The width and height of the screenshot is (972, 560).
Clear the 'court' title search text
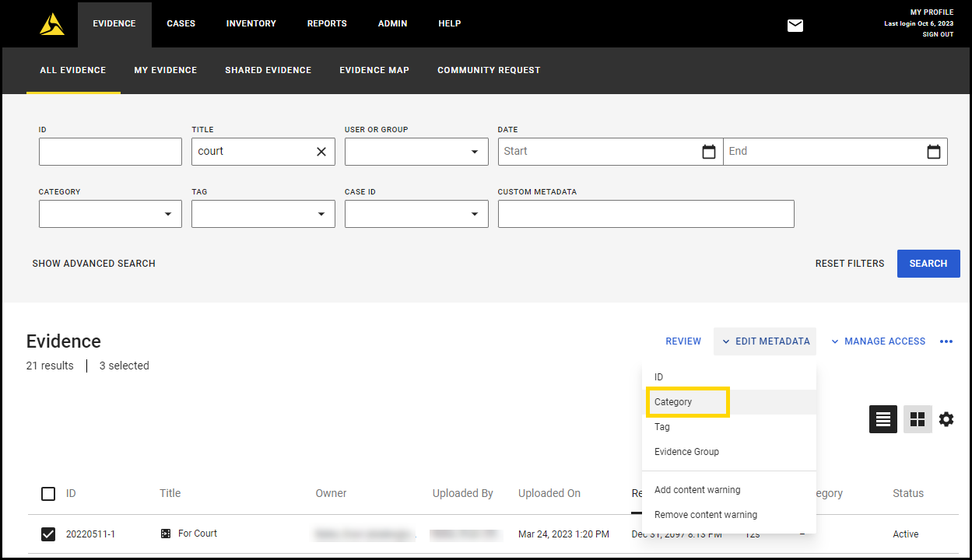tap(321, 152)
